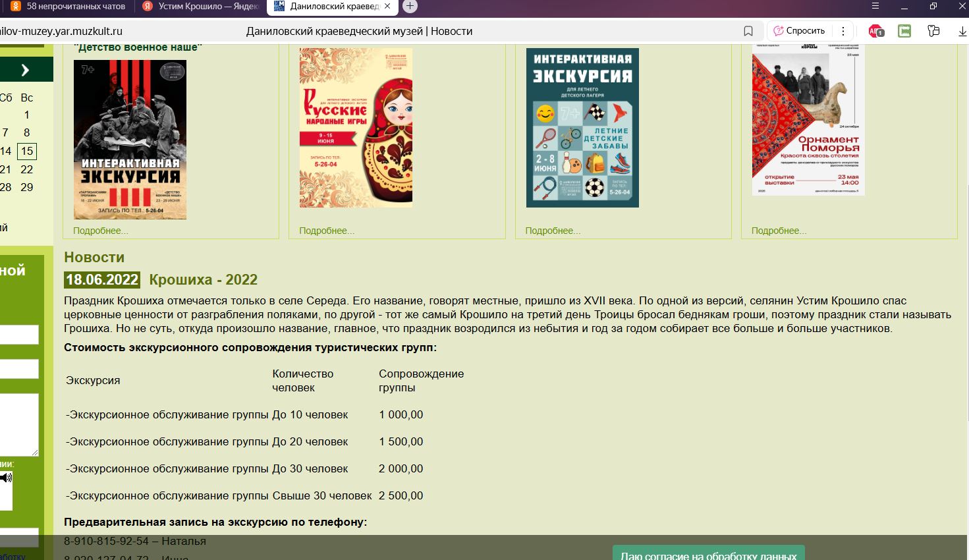Select day 22 in the calendar
This screenshot has width=969, height=560.
(x=26, y=169)
